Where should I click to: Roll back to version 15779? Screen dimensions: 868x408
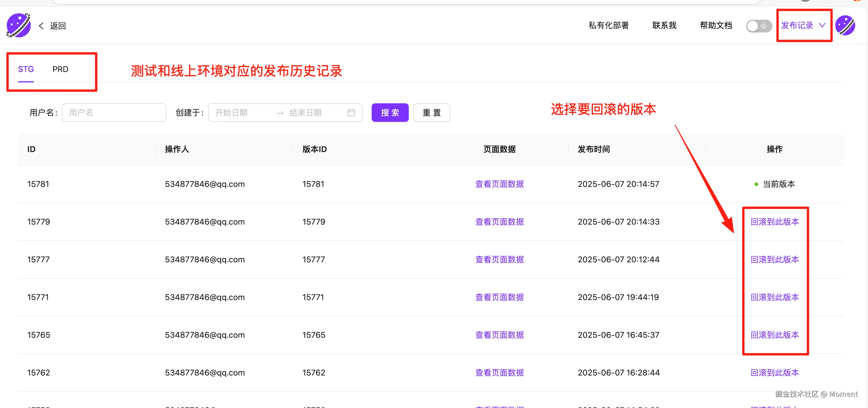[x=774, y=222]
